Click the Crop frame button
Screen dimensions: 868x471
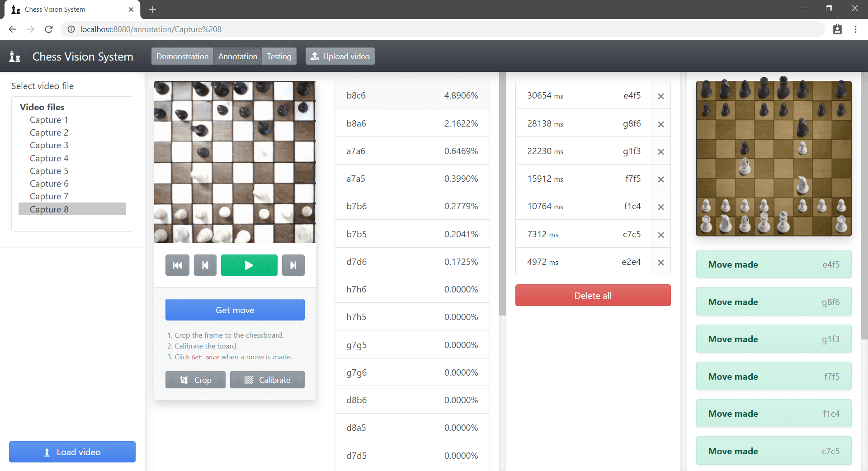point(195,380)
